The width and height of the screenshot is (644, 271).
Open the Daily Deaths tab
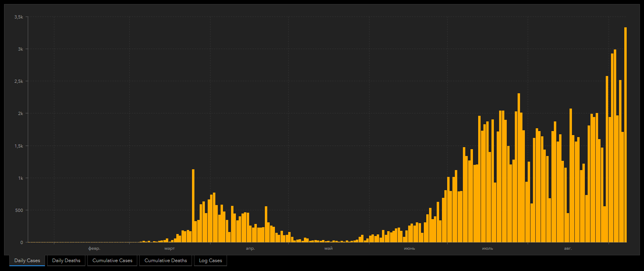tap(66, 261)
